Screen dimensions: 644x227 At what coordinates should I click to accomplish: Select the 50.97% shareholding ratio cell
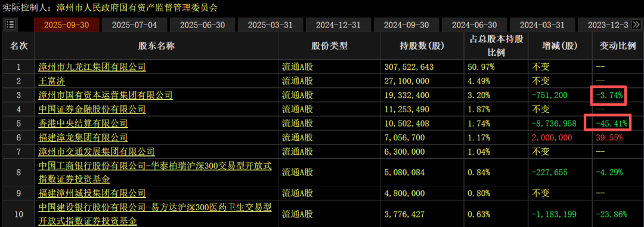[x=481, y=66]
